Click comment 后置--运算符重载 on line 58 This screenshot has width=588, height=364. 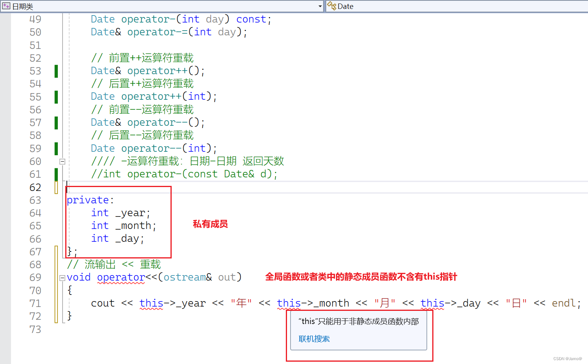click(142, 135)
